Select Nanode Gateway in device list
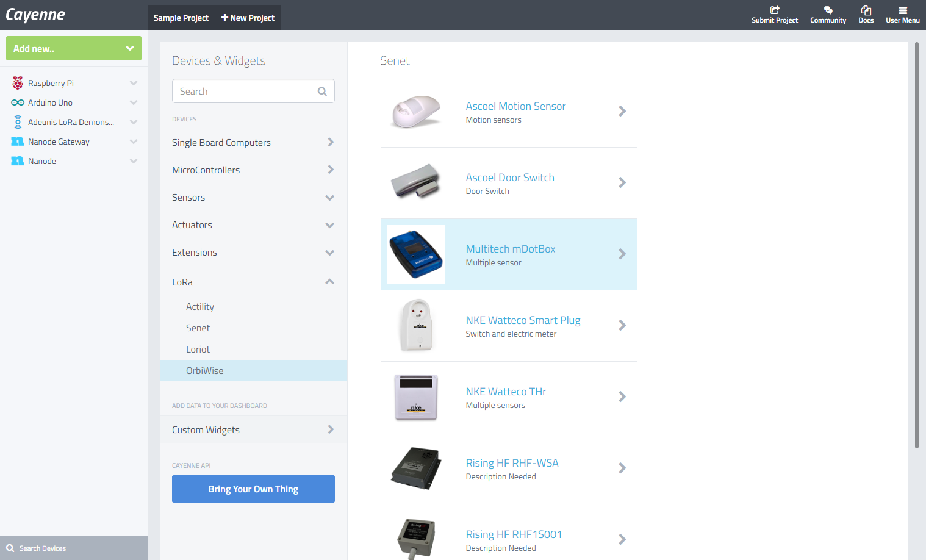This screenshot has height=560, width=926. click(x=59, y=142)
